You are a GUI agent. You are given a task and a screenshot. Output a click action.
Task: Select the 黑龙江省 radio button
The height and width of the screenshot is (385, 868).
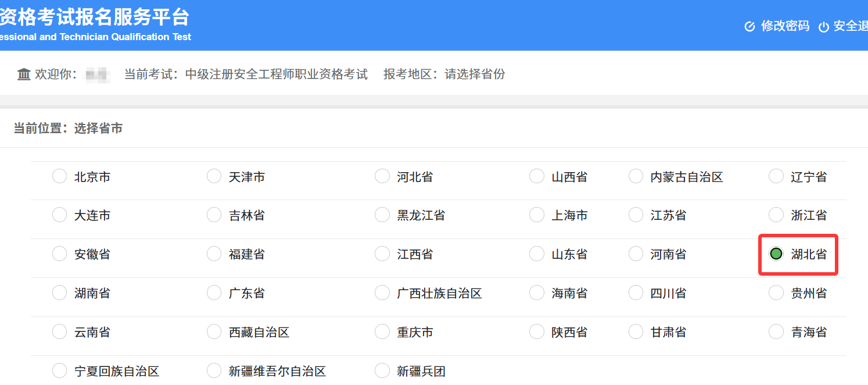(382, 215)
